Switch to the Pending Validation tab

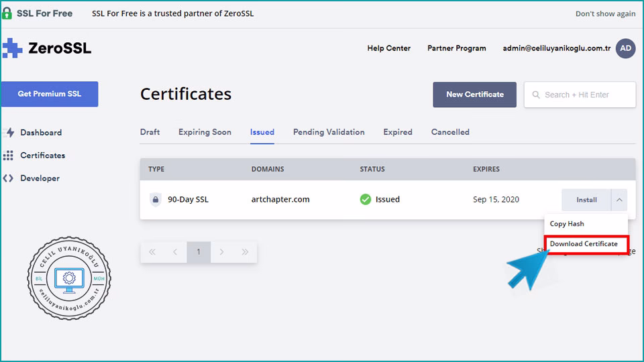pyautogui.click(x=329, y=132)
